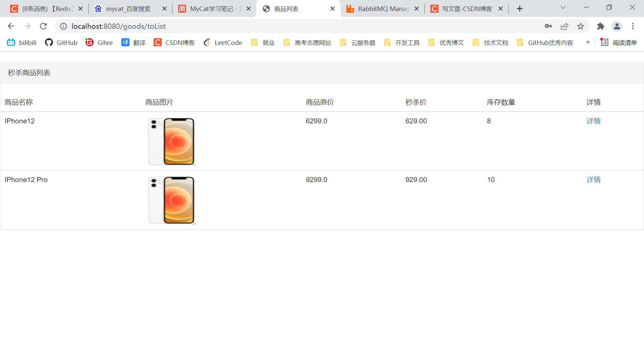
Task: Click the 6299.0 original price
Action: point(316,121)
